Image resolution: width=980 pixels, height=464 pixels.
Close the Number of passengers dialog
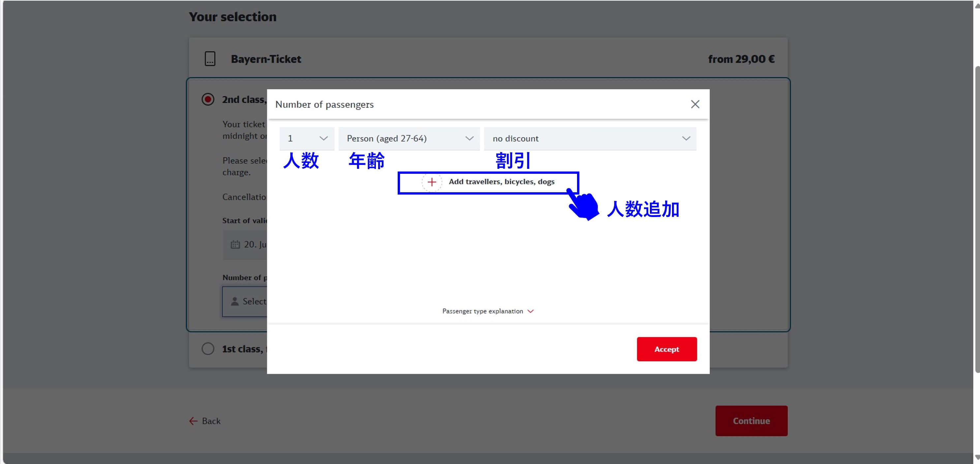695,104
